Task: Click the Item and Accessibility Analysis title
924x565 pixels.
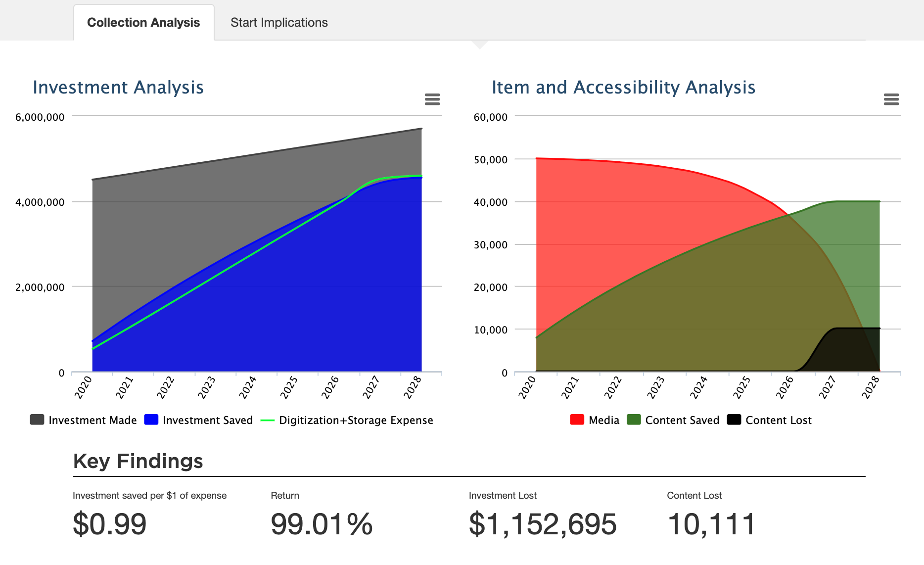Action: (623, 87)
